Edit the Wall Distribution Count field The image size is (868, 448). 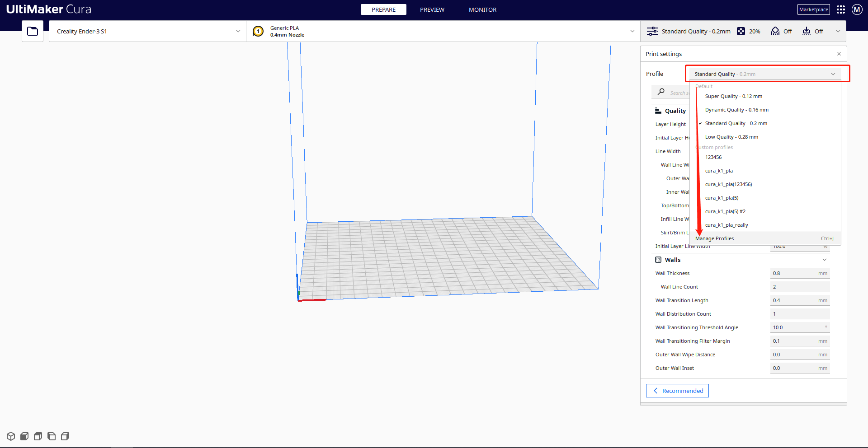pos(800,314)
